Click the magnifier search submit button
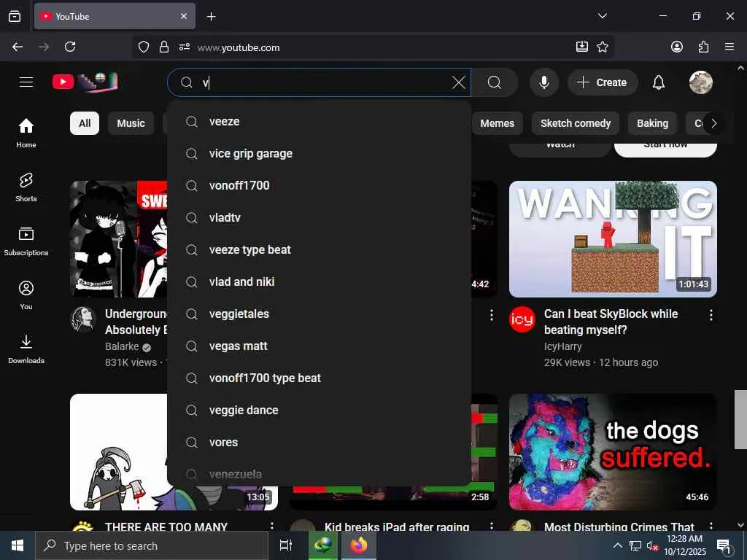 [495, 82]
